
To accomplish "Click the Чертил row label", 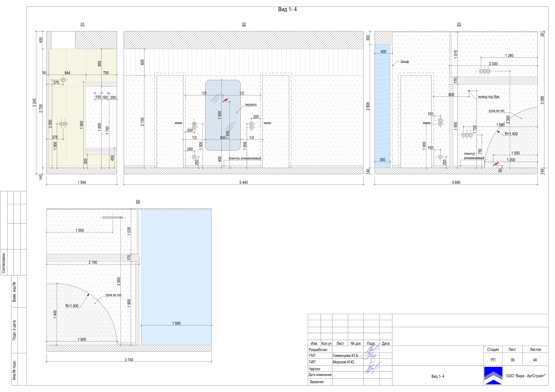I will (314, 369).
